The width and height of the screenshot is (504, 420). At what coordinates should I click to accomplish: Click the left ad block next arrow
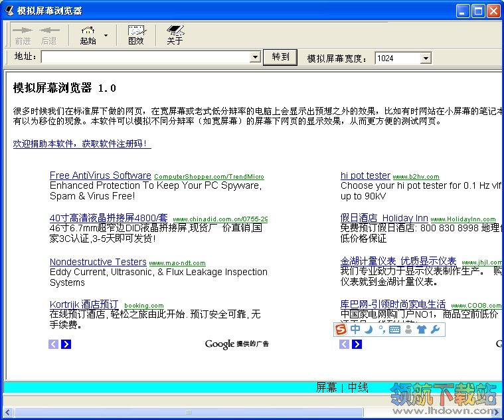click(66, 344)
